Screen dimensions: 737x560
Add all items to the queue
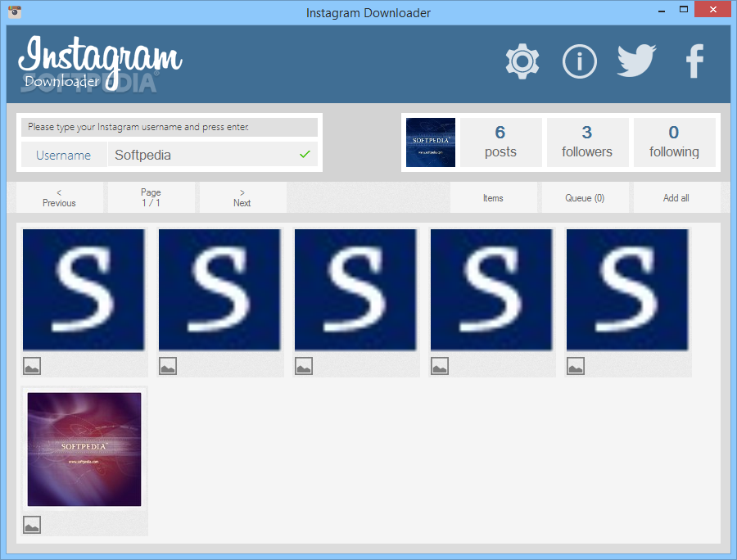point(676,198)
